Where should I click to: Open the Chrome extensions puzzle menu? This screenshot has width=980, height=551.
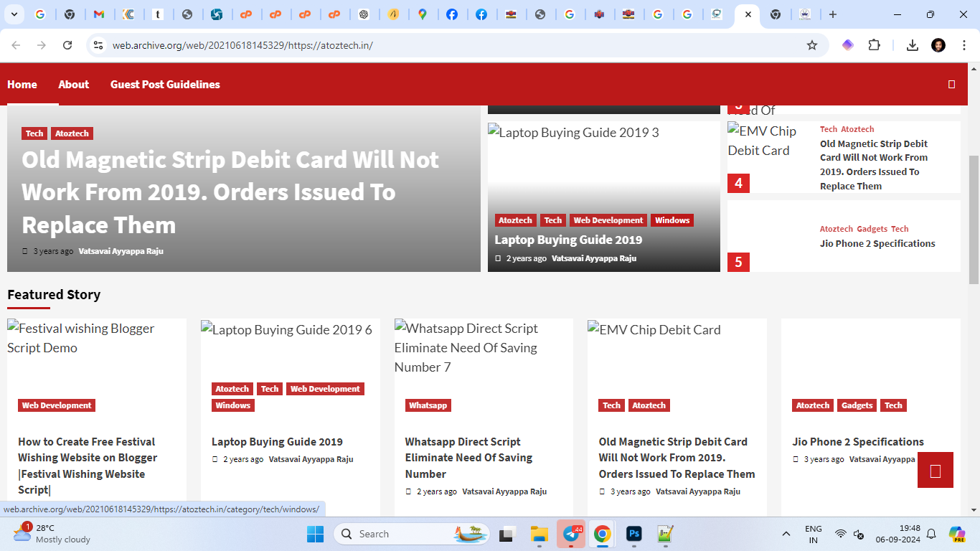pos(874,45)
